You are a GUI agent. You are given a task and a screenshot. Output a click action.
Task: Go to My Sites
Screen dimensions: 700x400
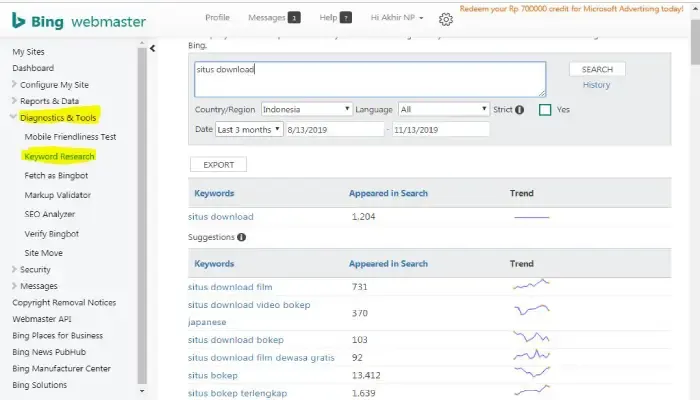pyautogui.click(x=28, y=52)
